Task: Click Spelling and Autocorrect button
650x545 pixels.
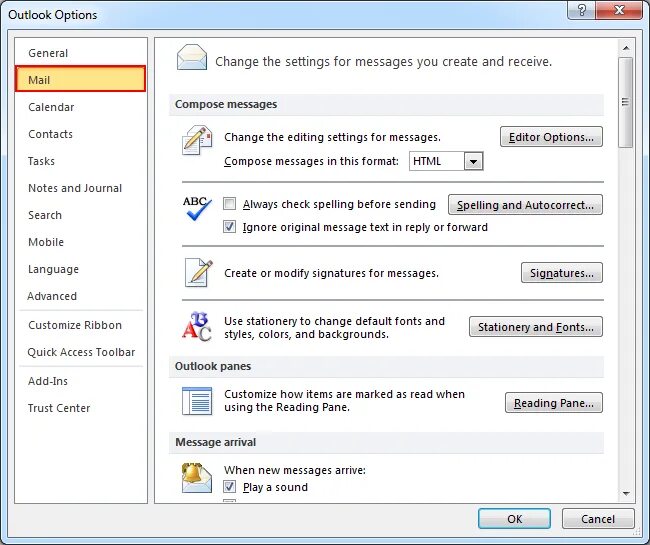Action: coord(525,205)
